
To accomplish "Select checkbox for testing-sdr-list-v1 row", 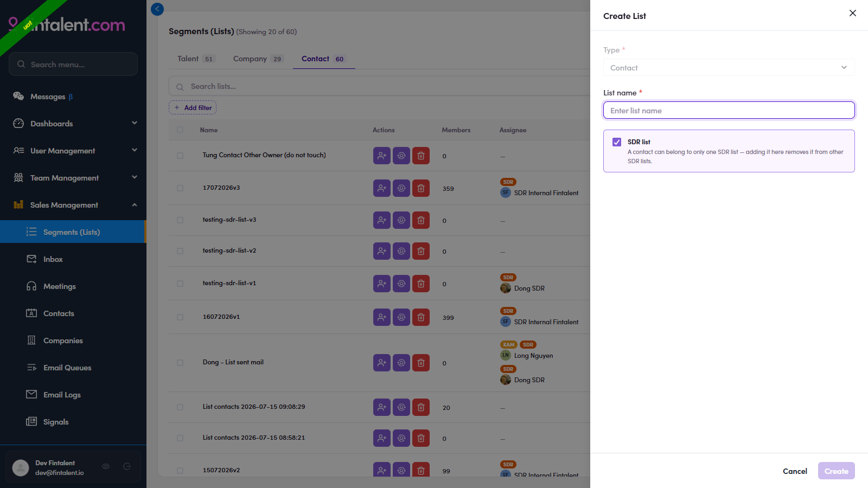I will (180, 284).
